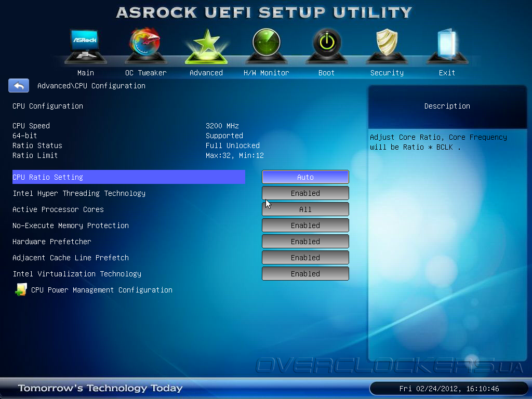The height and width of the screenshot is (399, 532).
Task: Open the Main section monitor icon
Action: [86, 46]
